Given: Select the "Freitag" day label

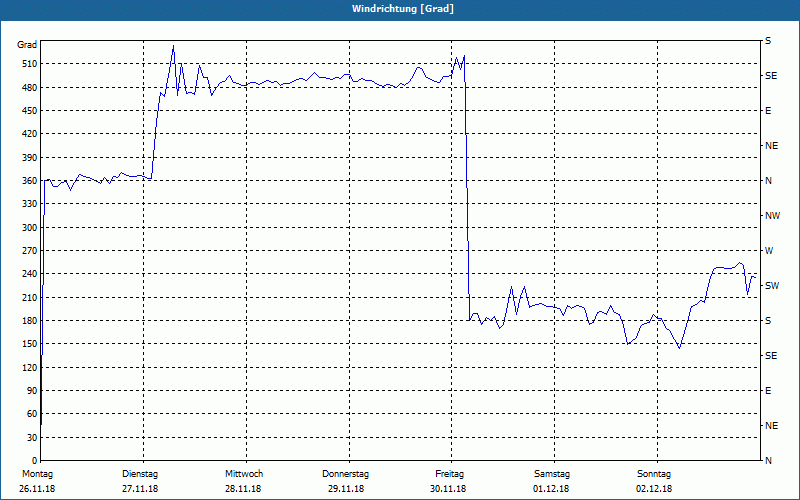Looking at the screenshot, I should coord(449,474).
